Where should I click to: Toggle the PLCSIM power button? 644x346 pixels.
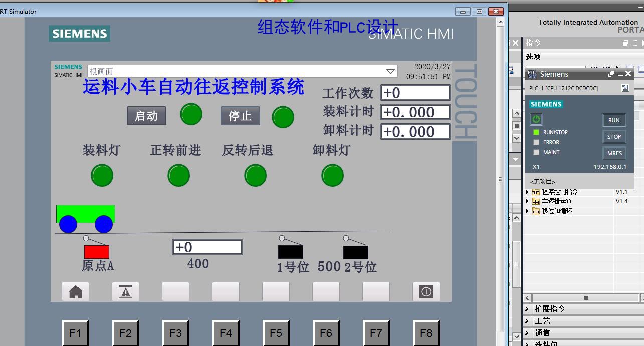(x=536, y=119)
